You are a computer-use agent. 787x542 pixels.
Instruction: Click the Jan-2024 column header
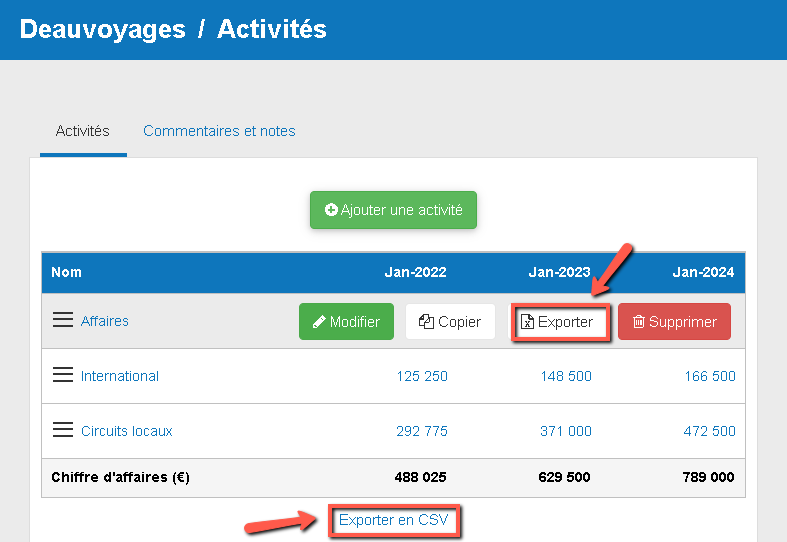(703, 272)
